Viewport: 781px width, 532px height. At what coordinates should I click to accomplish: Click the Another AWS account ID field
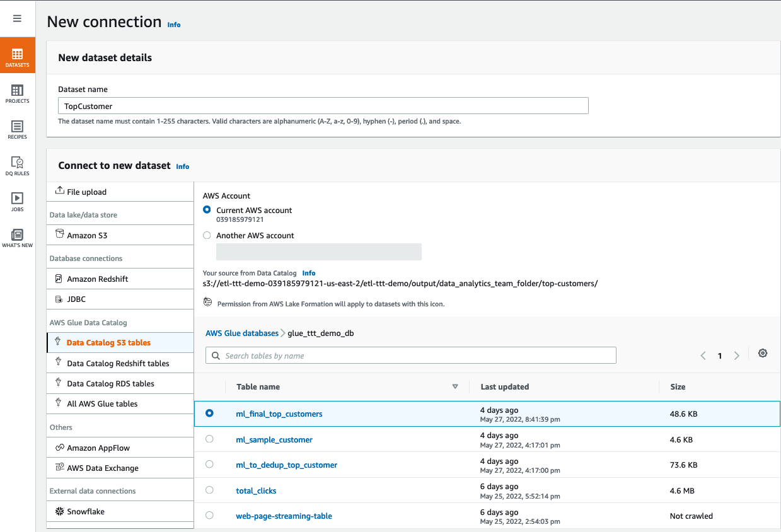[x=319, y=252]
